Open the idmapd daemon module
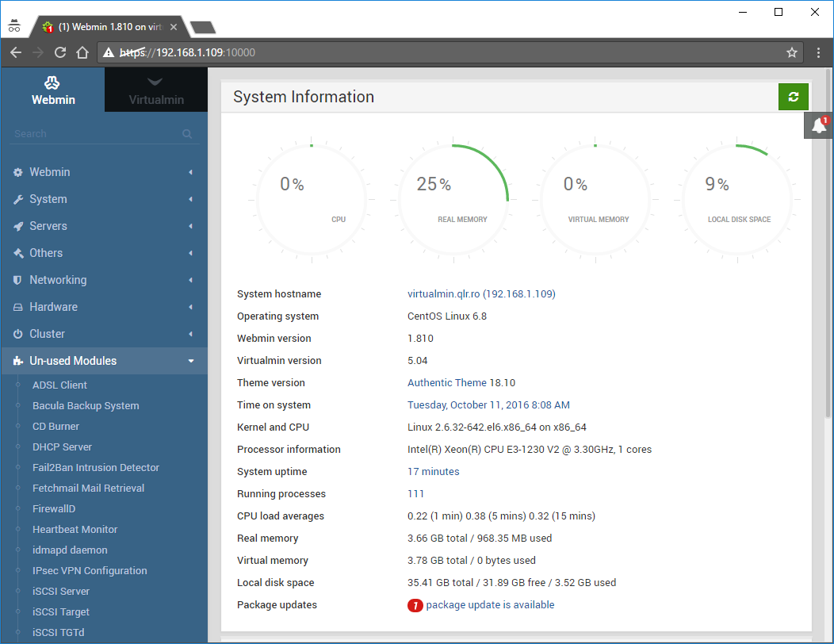Viewport: 834px width, 644px height. click(70, 550)
